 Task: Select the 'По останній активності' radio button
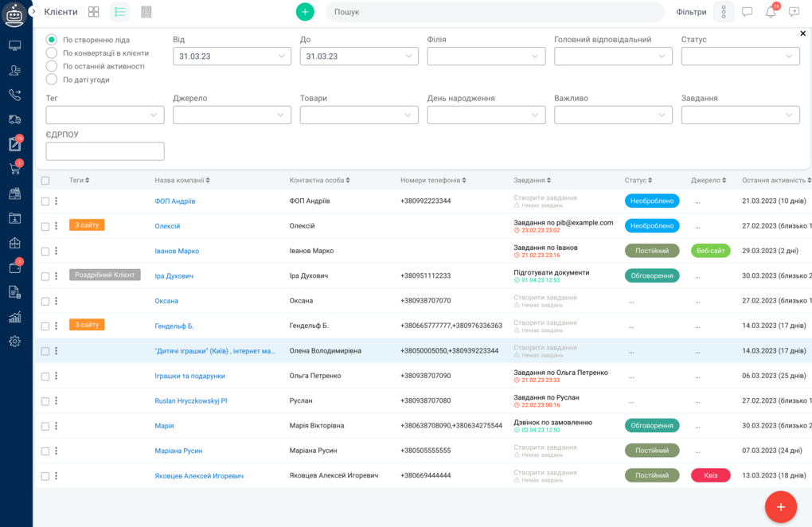(52, 66)
